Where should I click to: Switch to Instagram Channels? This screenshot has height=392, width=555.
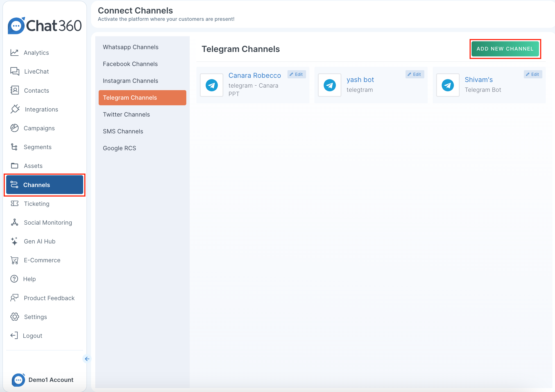pyautogui.click(x=142, y=81)
